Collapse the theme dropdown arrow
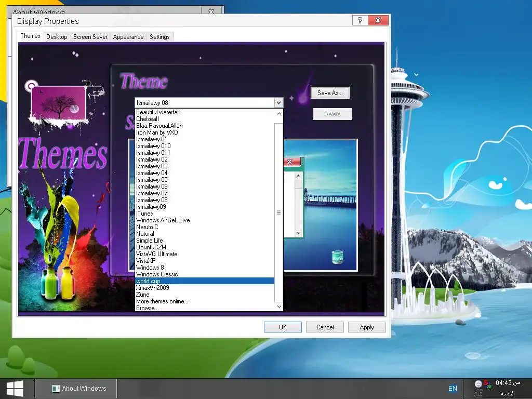532x399 pixels. [278, 102]
